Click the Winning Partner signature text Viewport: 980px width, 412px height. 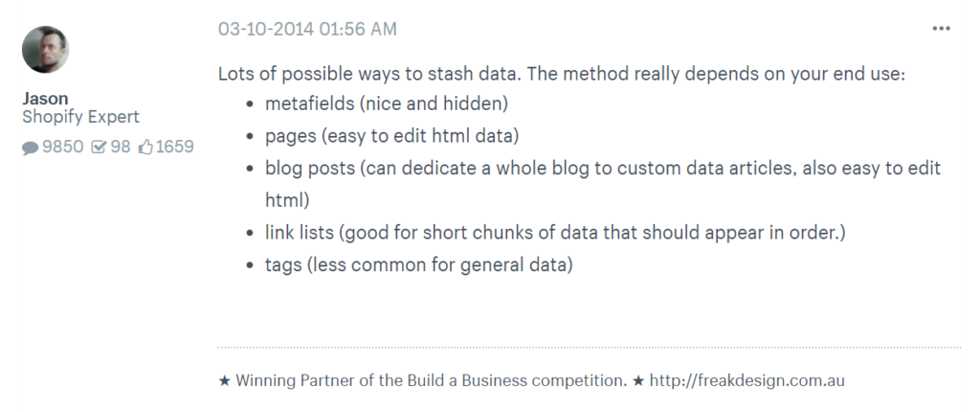coord(432,380)
